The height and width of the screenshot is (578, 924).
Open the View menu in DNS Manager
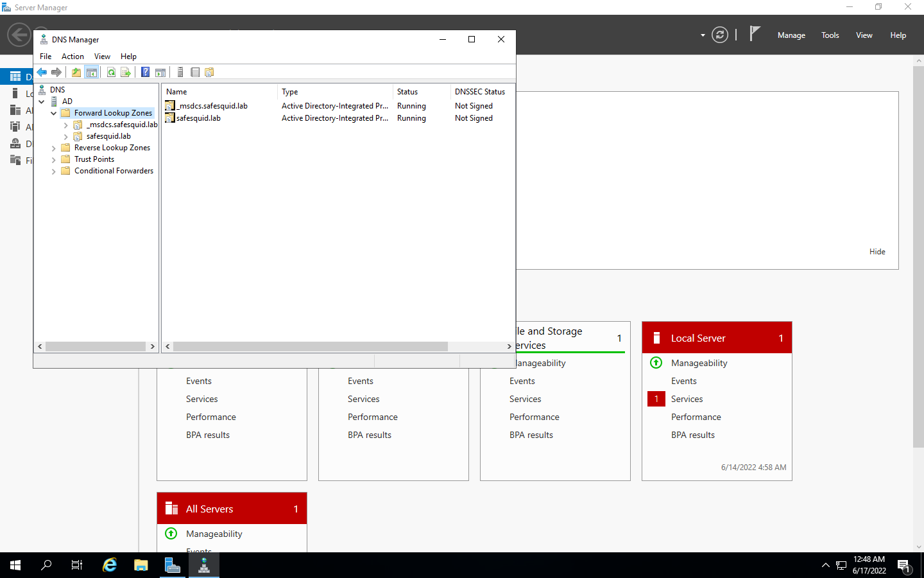click(102, 57)
